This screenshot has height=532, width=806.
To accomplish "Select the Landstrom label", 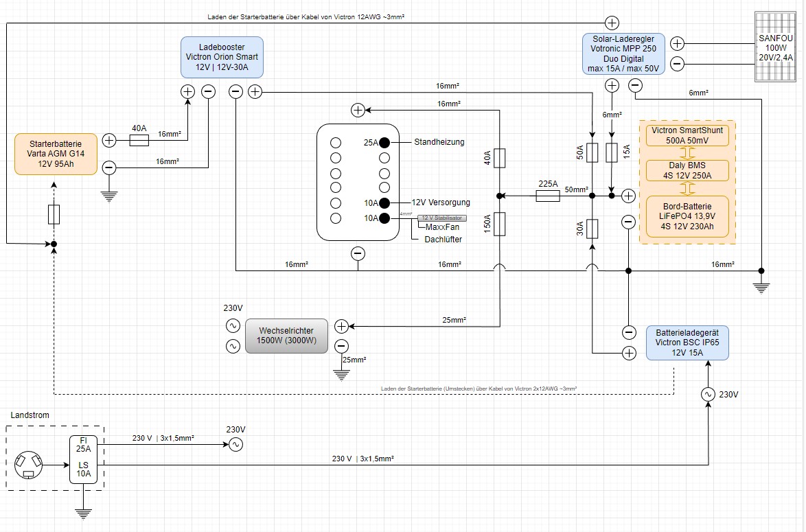I will (30, 415).
